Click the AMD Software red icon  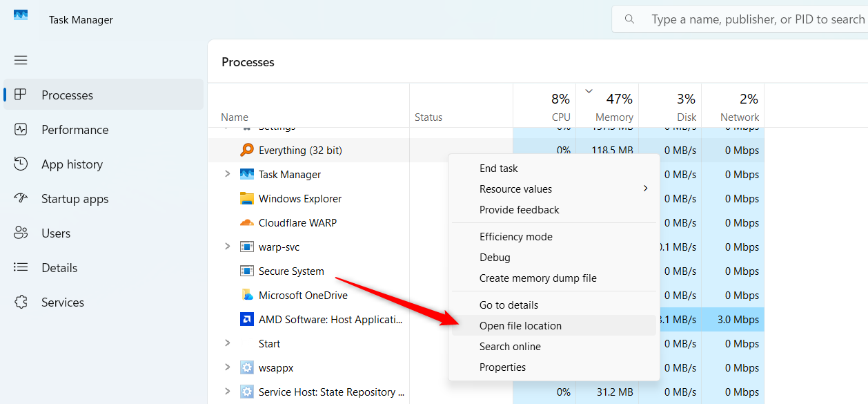[247, 319]
